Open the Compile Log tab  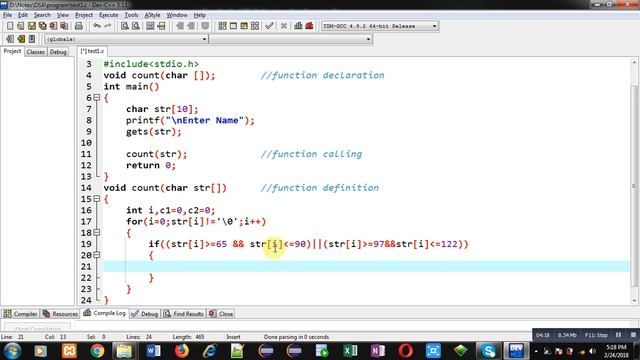(104, 313)
